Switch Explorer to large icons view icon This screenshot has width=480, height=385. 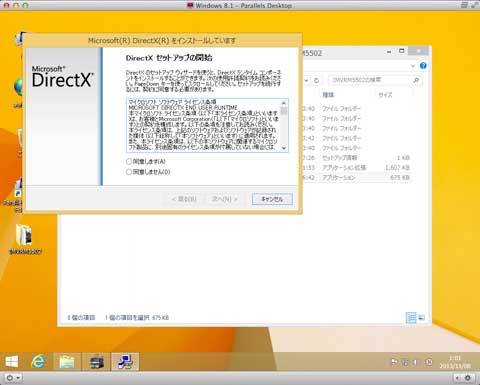click(421, 318)
